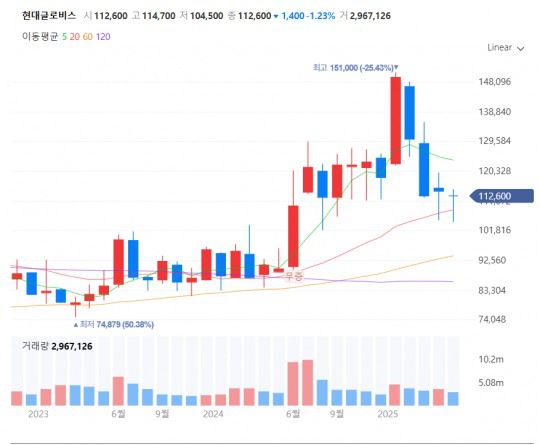Click the 거래량 volume label
This screenshot has width=540, height=445.
coord(35,346)
